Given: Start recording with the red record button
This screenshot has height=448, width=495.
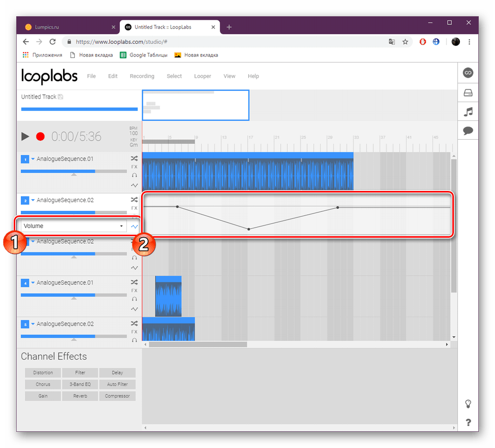Looking at the screenshot, I should pos(41,137).
